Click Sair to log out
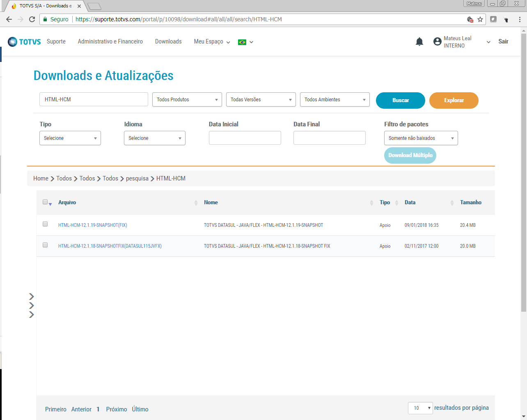This screenshot has height=420, width=527. (503, 41)
